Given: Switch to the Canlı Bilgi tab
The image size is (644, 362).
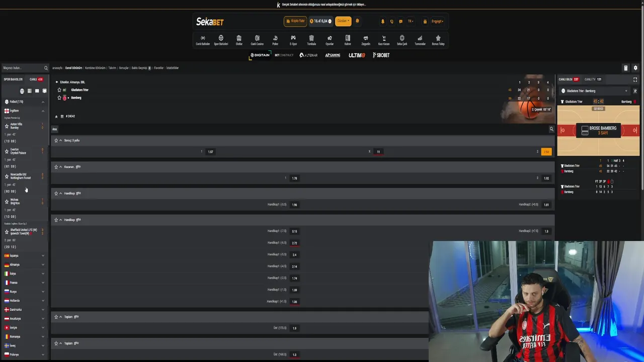Looking at the screenshot, I should click(569, 79).
